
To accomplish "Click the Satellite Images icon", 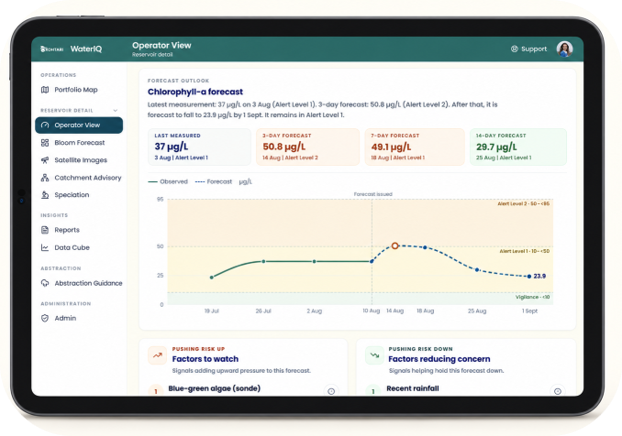I will tap(45, 160).
